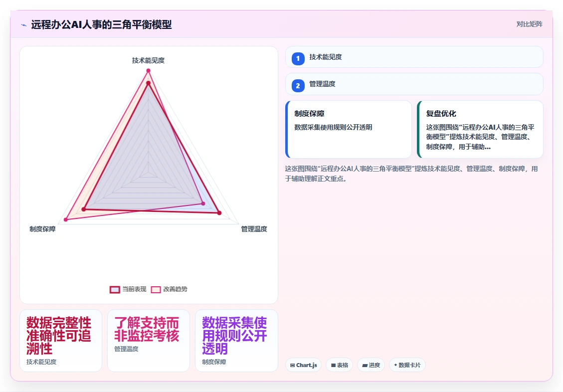563x392 pixels.
Task: Click the 进度 tag
Action: click(x=371, y=365)
